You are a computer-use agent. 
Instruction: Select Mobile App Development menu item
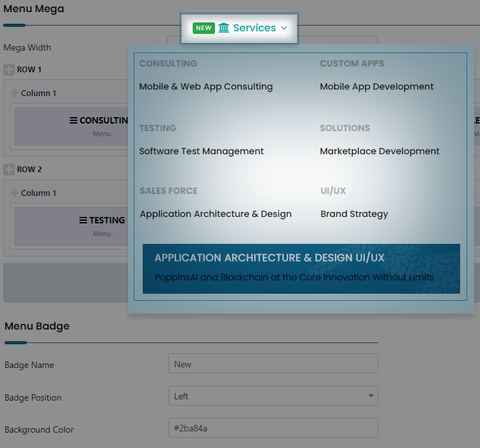coord(376,86)
